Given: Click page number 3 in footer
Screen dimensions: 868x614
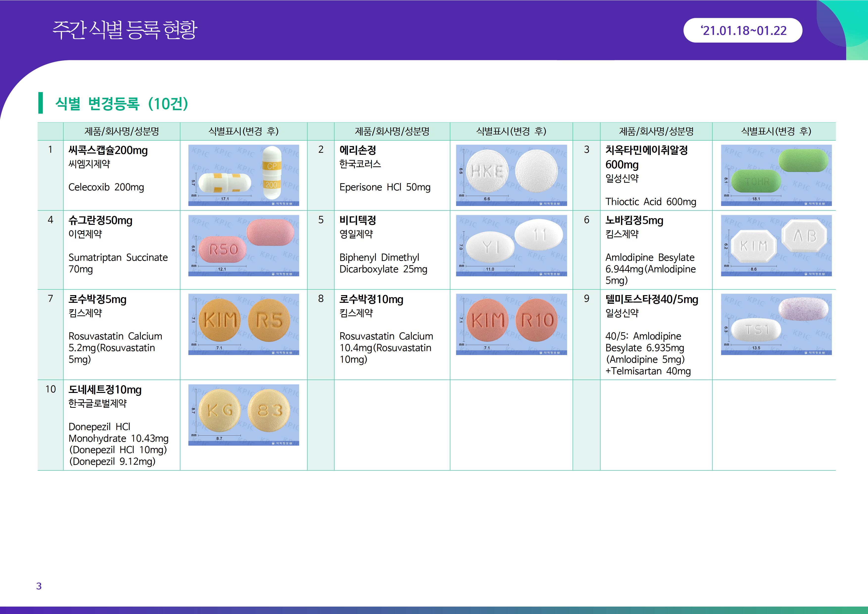Looking at the screenshot, I should coord(39,586).
